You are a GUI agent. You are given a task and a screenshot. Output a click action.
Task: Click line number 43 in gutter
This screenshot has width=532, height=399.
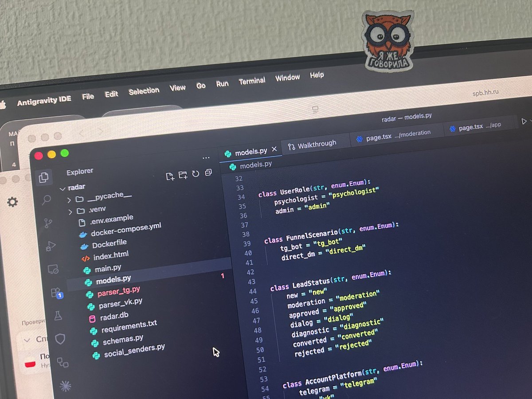click(252, 282)
